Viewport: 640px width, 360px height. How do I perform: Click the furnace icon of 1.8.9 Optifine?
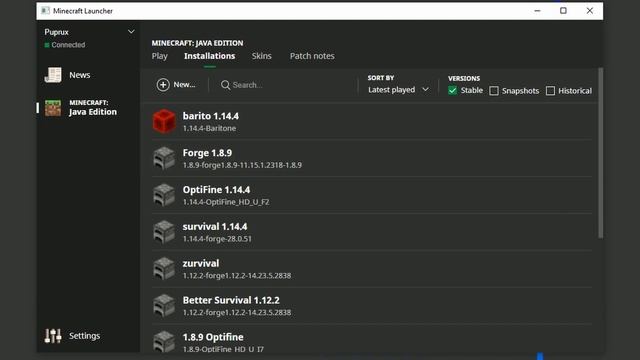(164, 342)
